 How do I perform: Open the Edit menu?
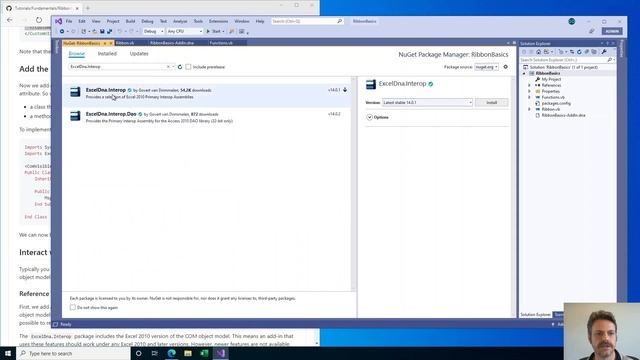[x=82, y=21]
